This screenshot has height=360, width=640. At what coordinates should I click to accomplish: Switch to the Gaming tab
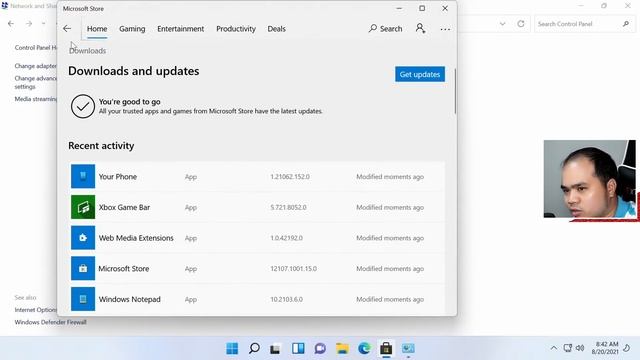tap(132, 29)
